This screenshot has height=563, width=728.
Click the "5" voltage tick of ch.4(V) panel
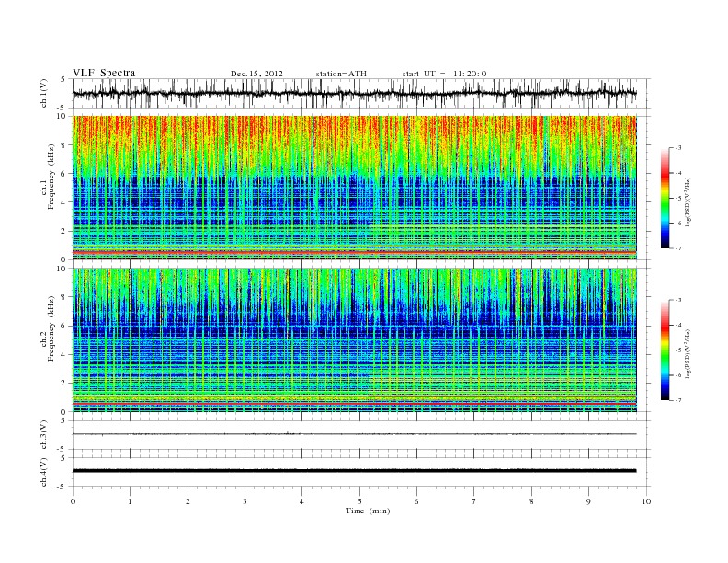[x=63, y=457]
